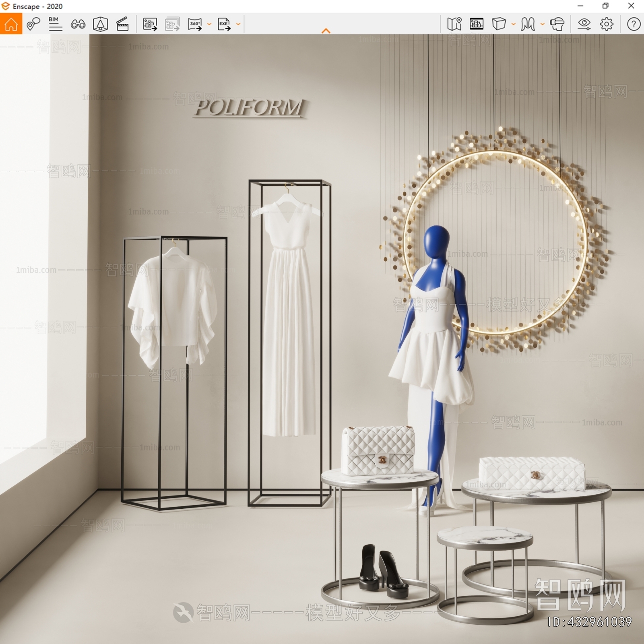This screenshot has height=644, width=644.
Task: Collapse the toolbar with orange chevron
Action: 326,31
